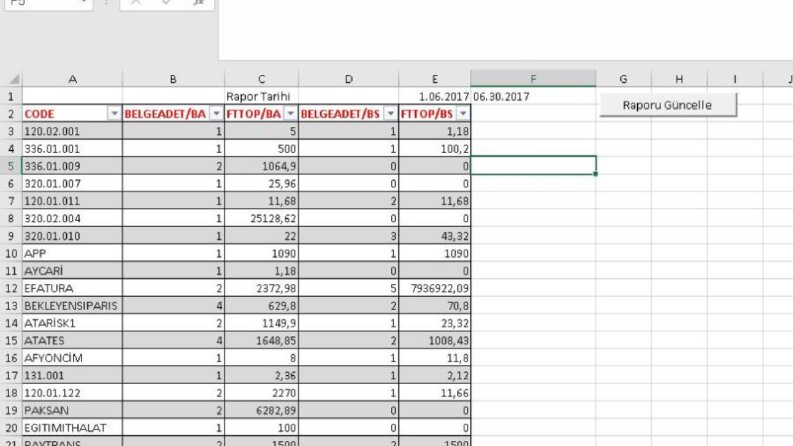The height and width of the screenshot is (446, 793).
Task: Select code cell 336.01.001
Action: (72, 149)
